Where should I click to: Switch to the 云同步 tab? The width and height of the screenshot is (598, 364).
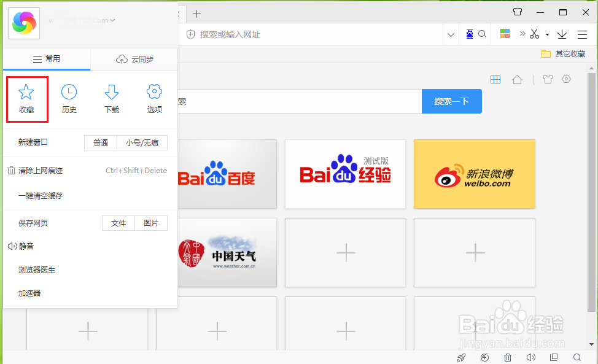click(134, 59)
